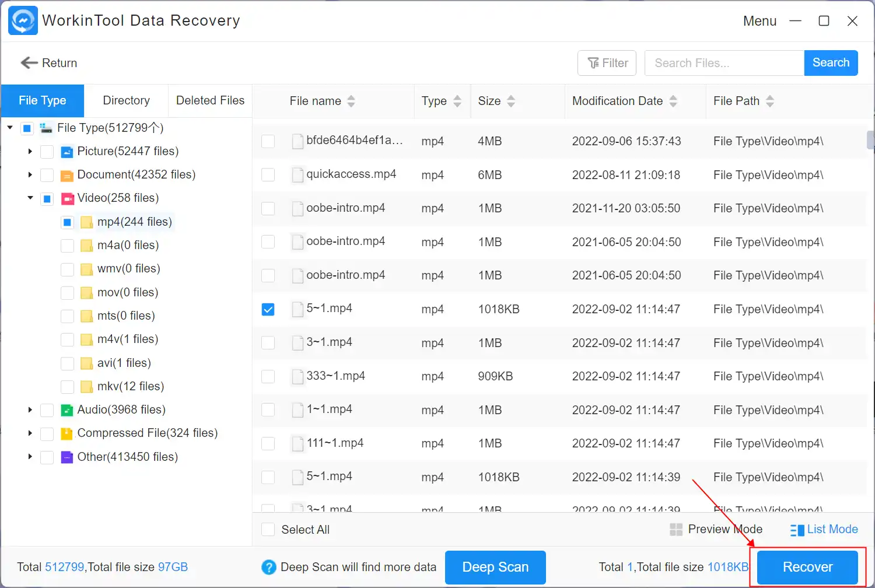
Task: Click the Compressed File category icon
Action: click(67, 433)
